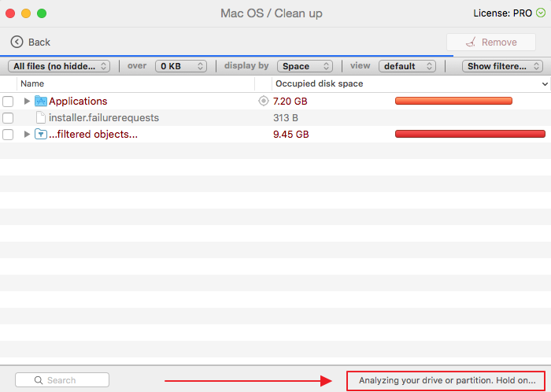The width and height of the screenshot is (551, 392).
Task: Open the view default dropdown
Action: point(407,66)
